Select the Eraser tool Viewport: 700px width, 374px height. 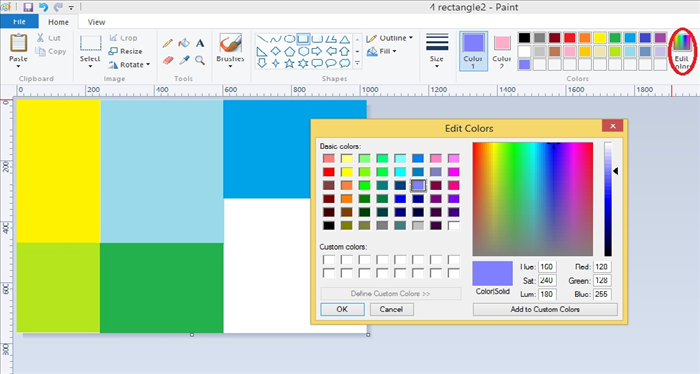tap(168, 60)
